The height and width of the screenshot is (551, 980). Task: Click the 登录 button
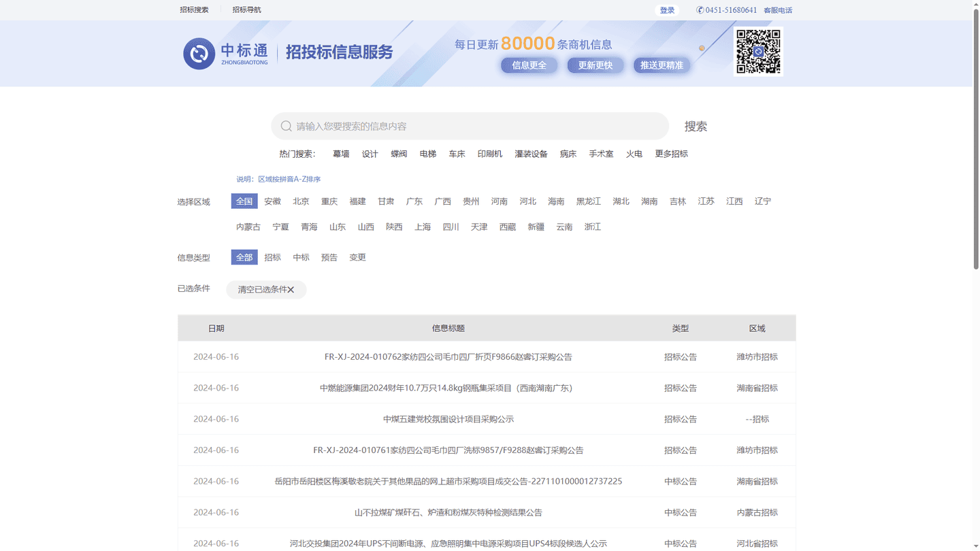pyautogui.click(x=667, y=10)
